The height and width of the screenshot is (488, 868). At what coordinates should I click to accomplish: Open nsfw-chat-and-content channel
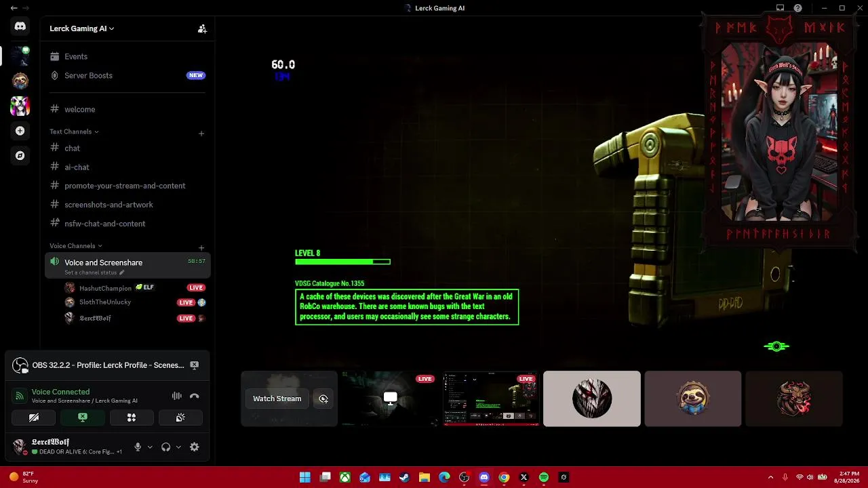127,224
